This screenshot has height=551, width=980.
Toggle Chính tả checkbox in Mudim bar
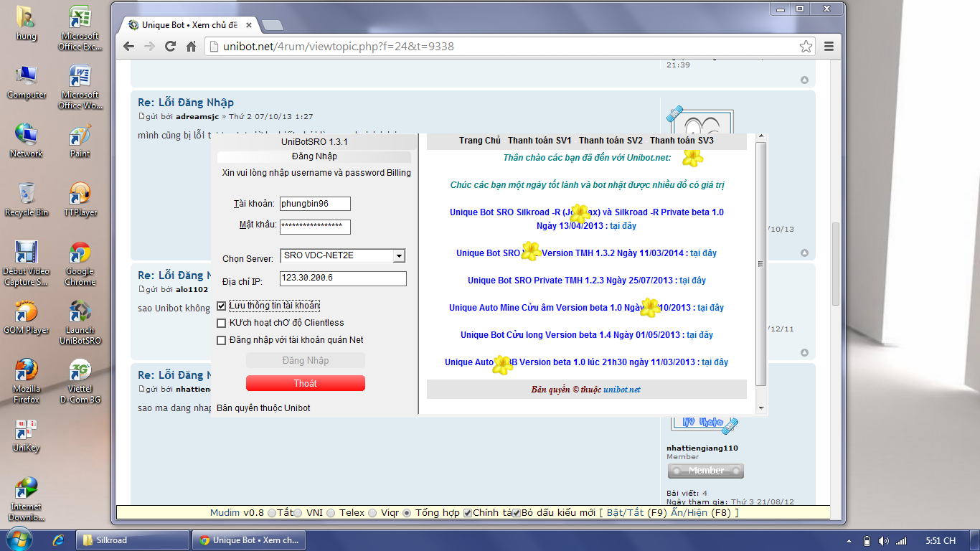[x=468, y=513]
